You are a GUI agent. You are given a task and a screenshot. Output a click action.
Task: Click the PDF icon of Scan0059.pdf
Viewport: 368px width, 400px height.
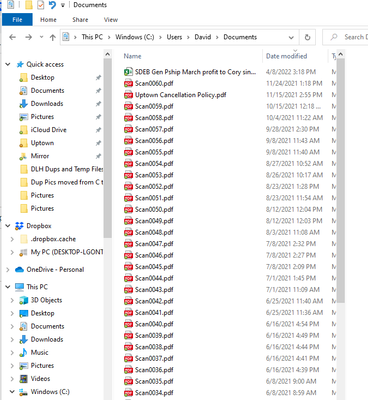[128, 106]
